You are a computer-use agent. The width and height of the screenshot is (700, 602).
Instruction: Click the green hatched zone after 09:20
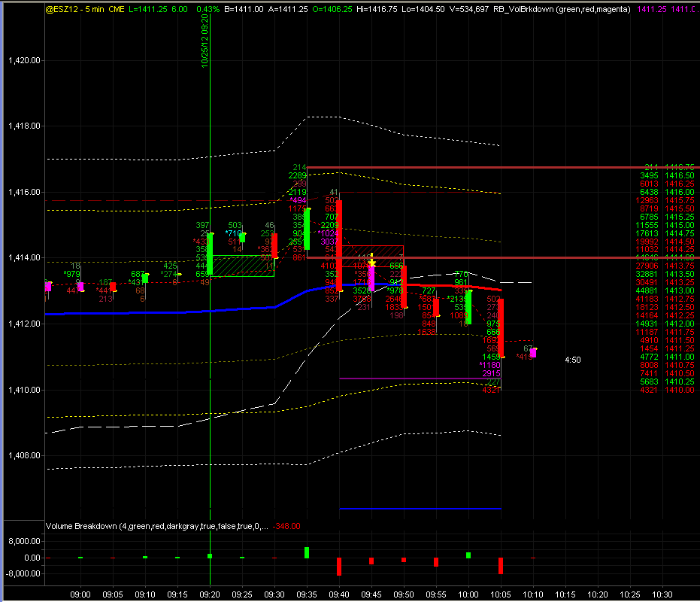click(244, 266)
